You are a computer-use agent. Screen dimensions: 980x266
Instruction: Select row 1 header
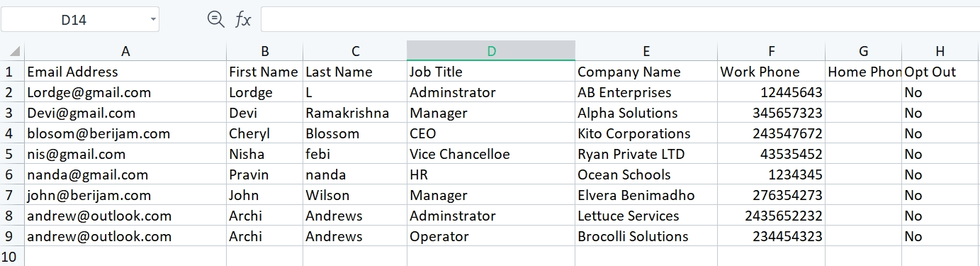point(10,72)
